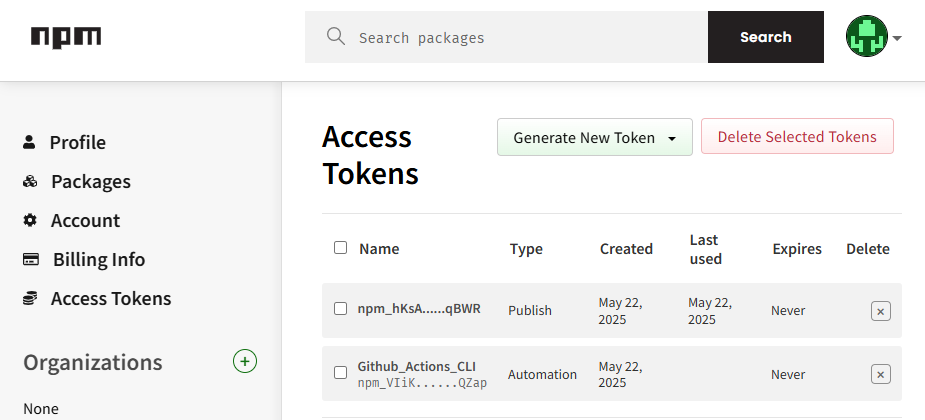
Task: Click the search magnifier icon
Action: [336, 37]
